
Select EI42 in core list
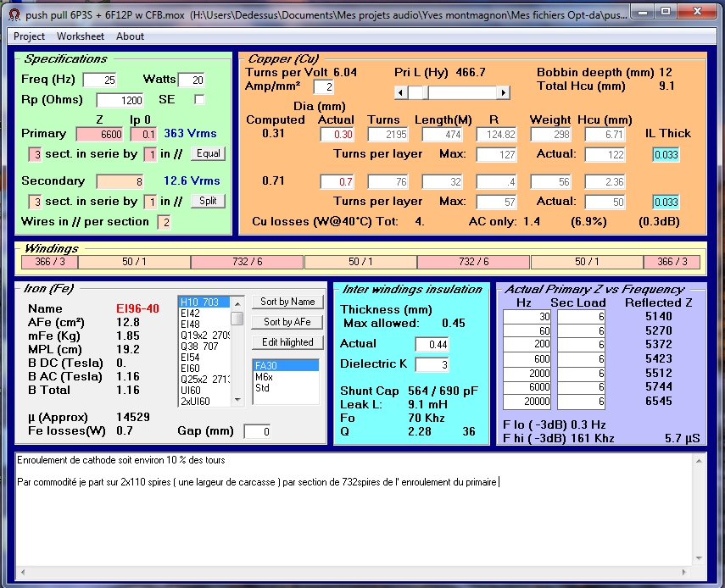tap(204, 313)
